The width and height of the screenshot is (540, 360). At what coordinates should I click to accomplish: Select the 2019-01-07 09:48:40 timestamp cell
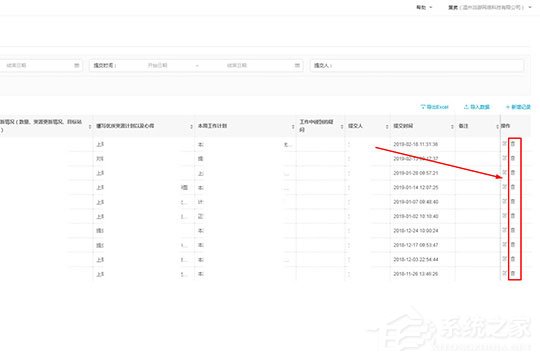(x=416, y=202)
